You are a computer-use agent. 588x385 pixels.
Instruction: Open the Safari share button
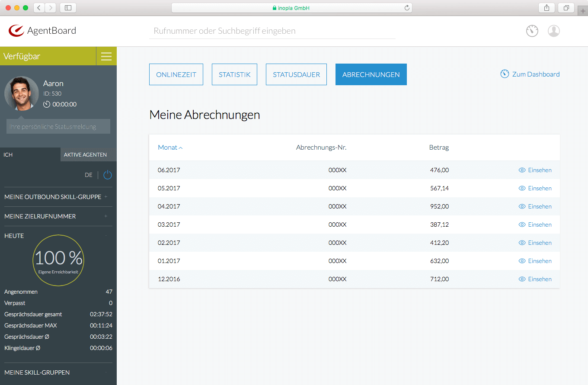click(x=546, y=7)
